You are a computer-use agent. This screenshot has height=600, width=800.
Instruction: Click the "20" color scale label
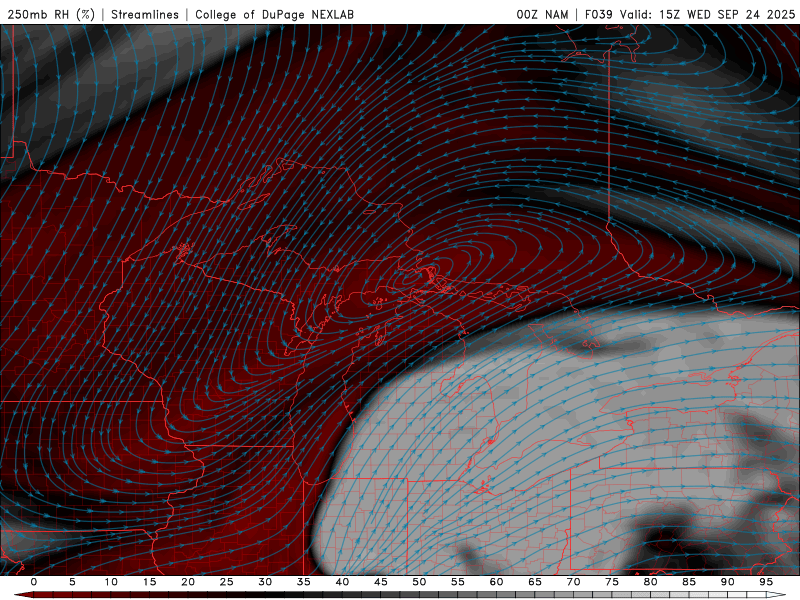(188, 582)
